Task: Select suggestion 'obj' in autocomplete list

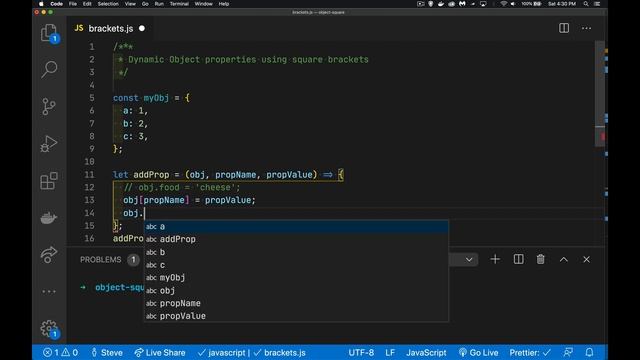Action: tap(296, 291)
